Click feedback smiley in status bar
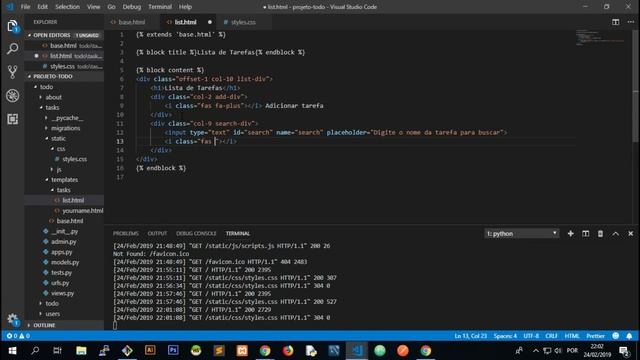Screen dimensions: 640x360 pos(616,336)
